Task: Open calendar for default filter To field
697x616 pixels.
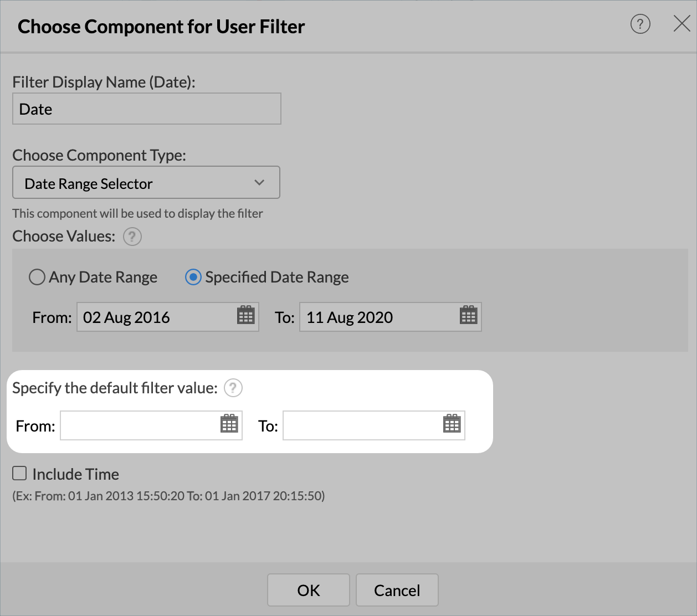Action: click(452, 424)
